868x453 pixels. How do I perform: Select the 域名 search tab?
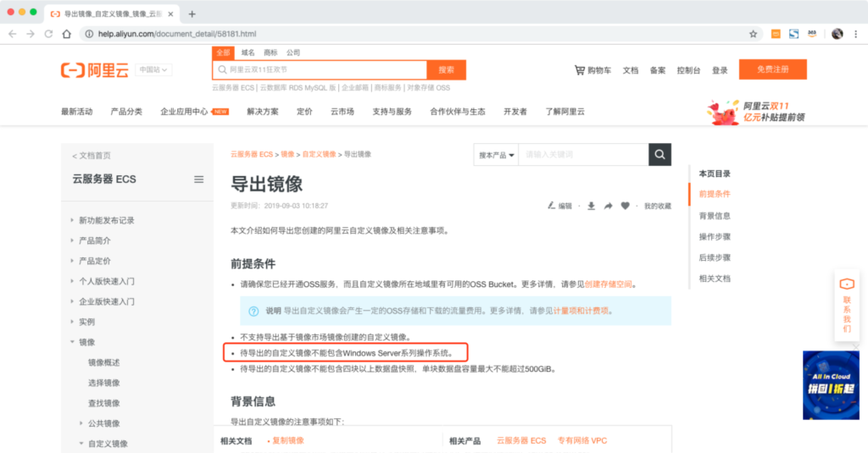coord(248,52)
